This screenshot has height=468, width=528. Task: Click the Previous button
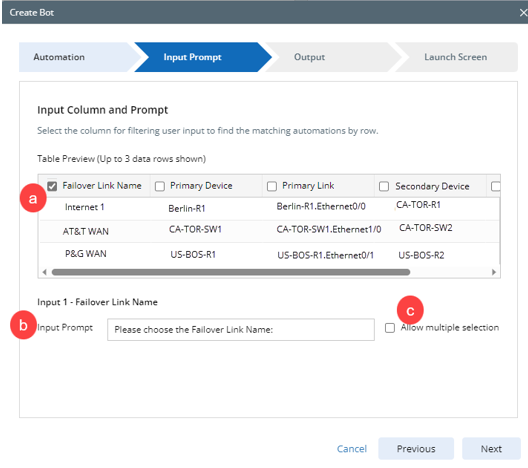[x=416, y=449]
